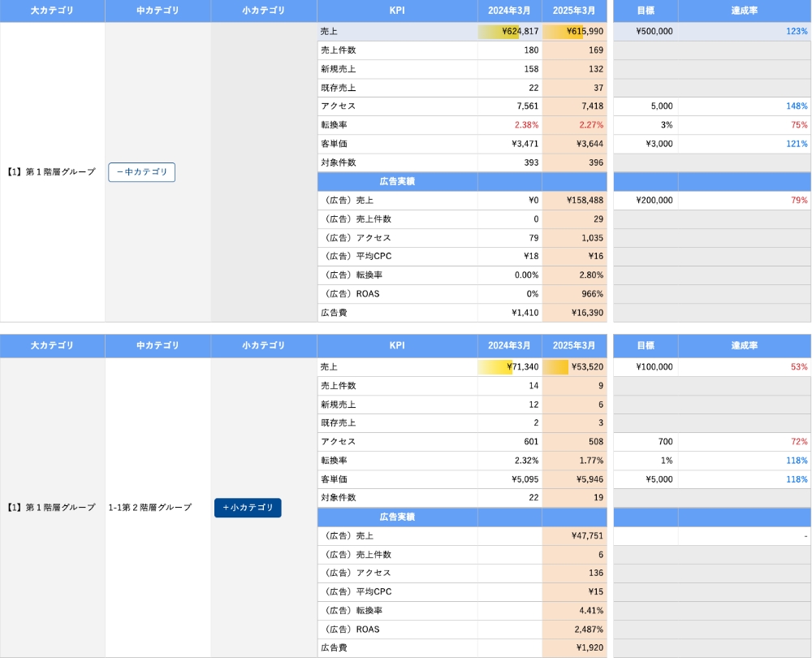Select the 広告実績 section row in top table
The height and width of the screenshot is (658, 812).
point(397,181)
